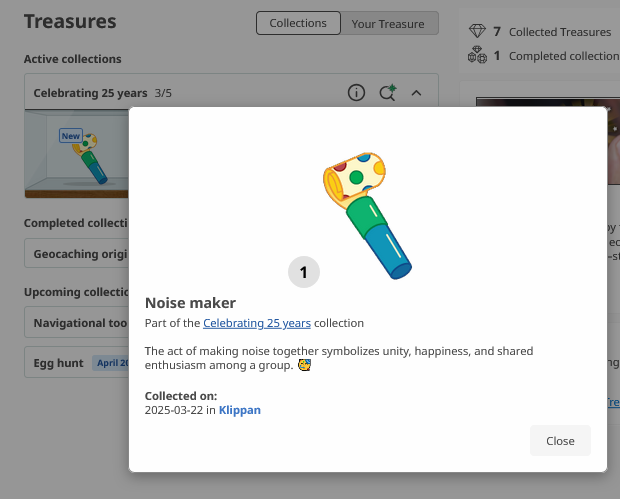Viewport: 620px width, 499px height.
Task: Click the Egg hunt April date badge
Action: (110, 363)
